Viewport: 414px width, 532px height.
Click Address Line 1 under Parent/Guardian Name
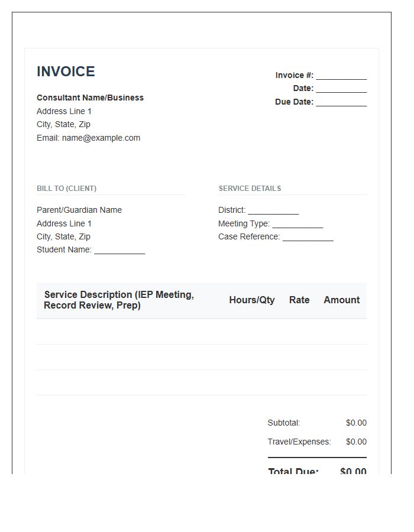64,223
